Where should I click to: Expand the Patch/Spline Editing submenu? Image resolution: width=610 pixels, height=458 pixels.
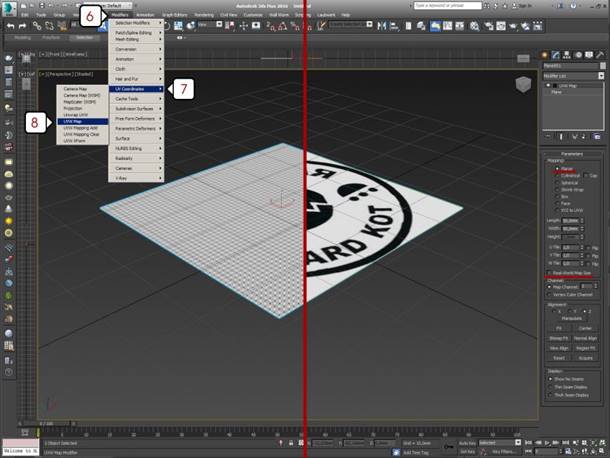pos(136,33)
